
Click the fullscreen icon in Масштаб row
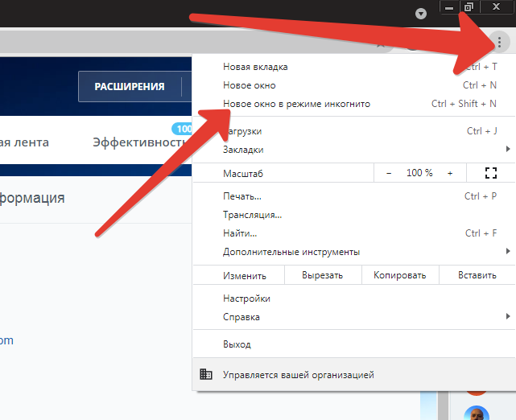click(491, 173)
